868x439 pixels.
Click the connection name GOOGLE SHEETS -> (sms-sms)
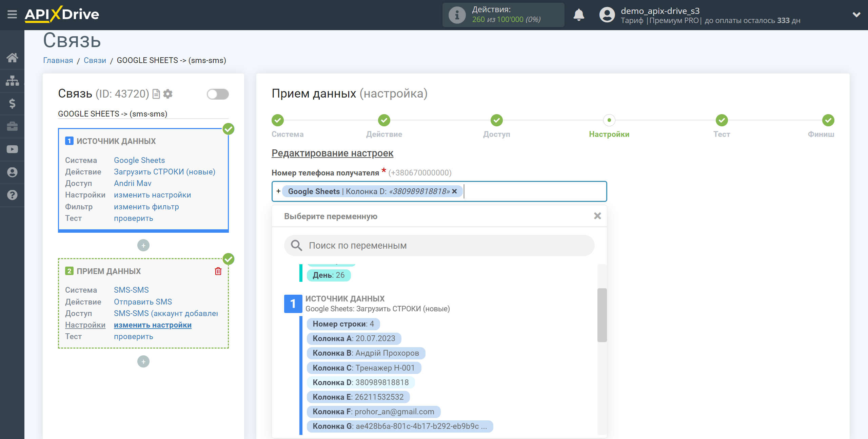(113, 114)
